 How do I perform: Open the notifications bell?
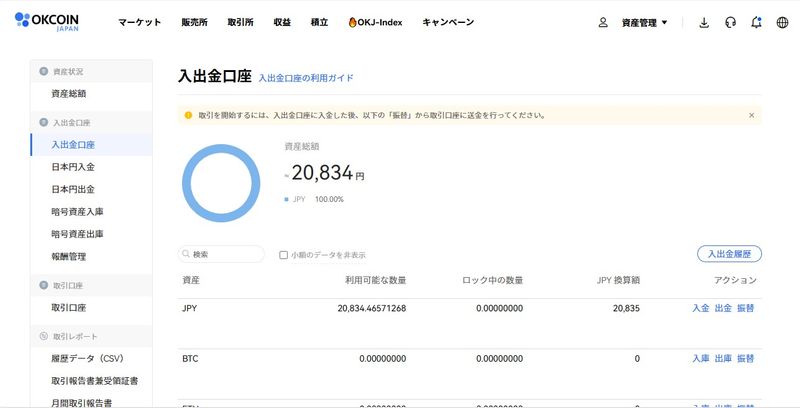coord(756,22)
